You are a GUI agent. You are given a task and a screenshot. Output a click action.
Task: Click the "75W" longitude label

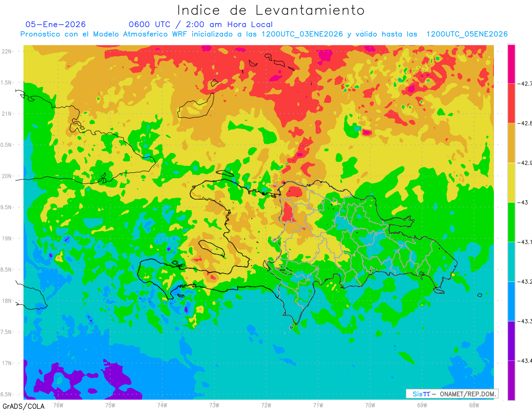[x=110, y=405]
